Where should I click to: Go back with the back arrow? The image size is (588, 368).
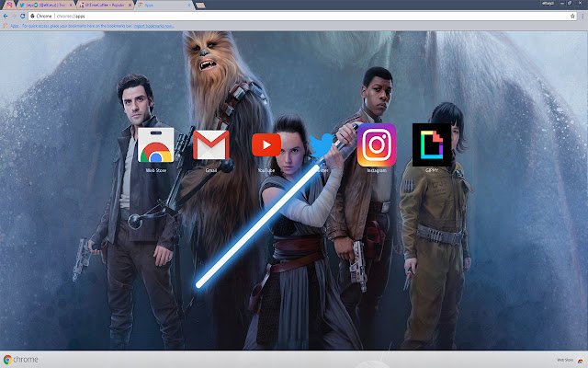6,17
